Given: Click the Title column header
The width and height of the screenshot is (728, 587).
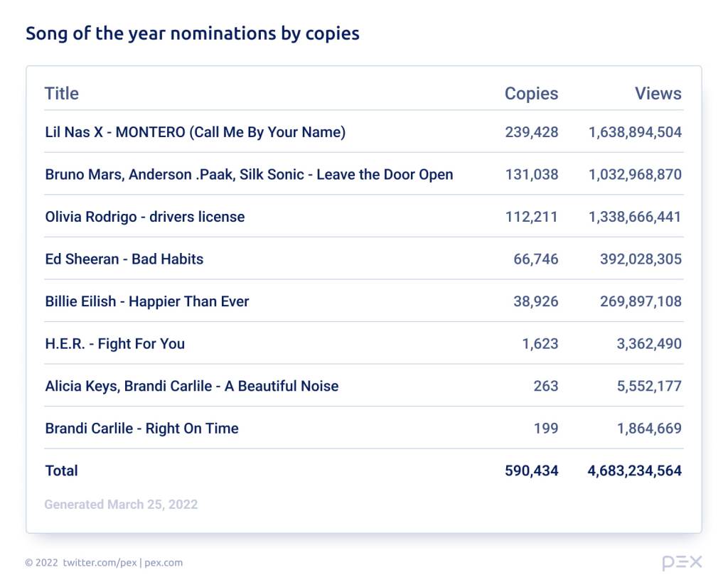Looking at the screenshot, I should pyautogui.click(x=62, y=94).
